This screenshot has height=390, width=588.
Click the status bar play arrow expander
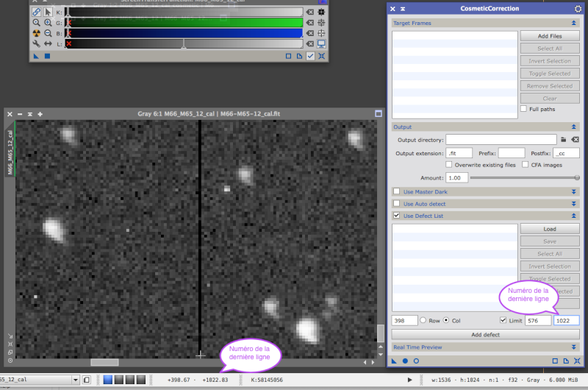410,380
